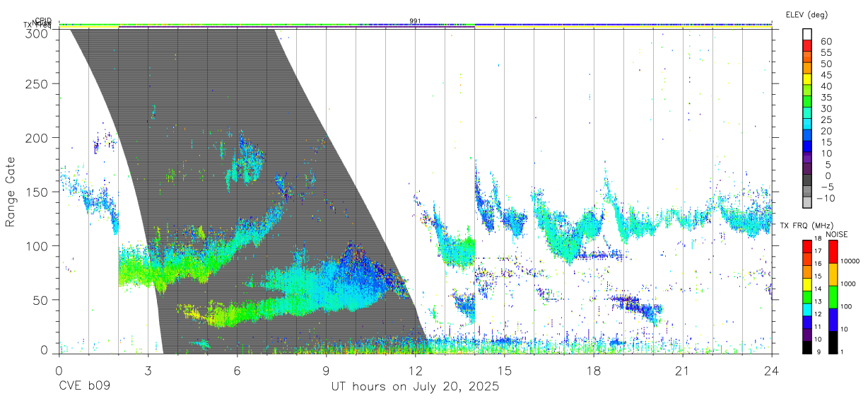Select the red 60-degree elevation color band
Viewport: 868px width, 401px height.
point(807,45)
